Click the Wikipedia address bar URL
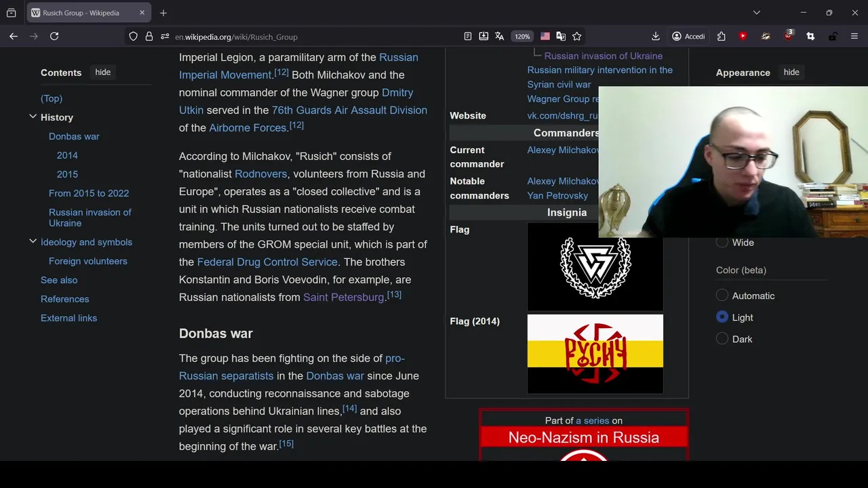Image resolution: width=868 pixels, height=488 pixels. [236, 37]
